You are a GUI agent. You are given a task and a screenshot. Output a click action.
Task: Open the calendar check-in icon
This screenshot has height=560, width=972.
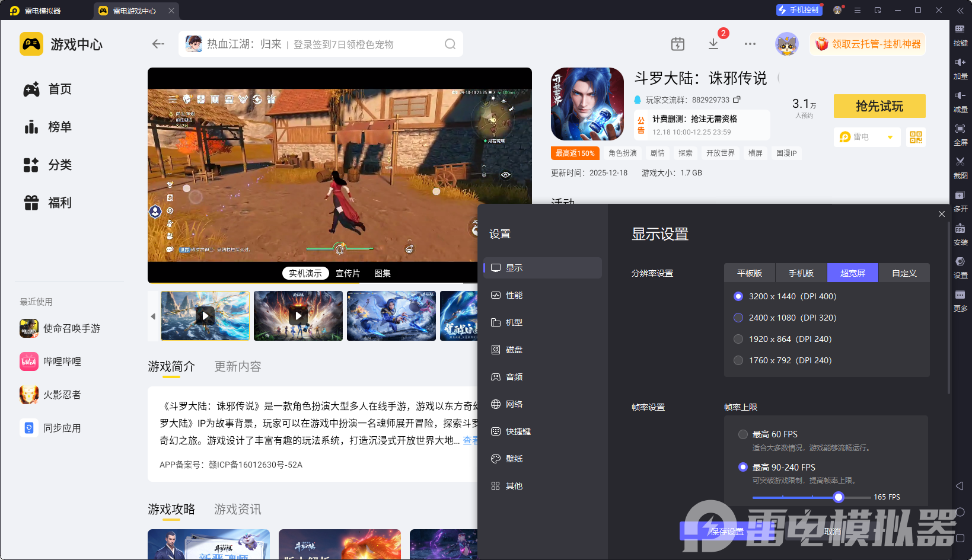click(x=678, y=44)
